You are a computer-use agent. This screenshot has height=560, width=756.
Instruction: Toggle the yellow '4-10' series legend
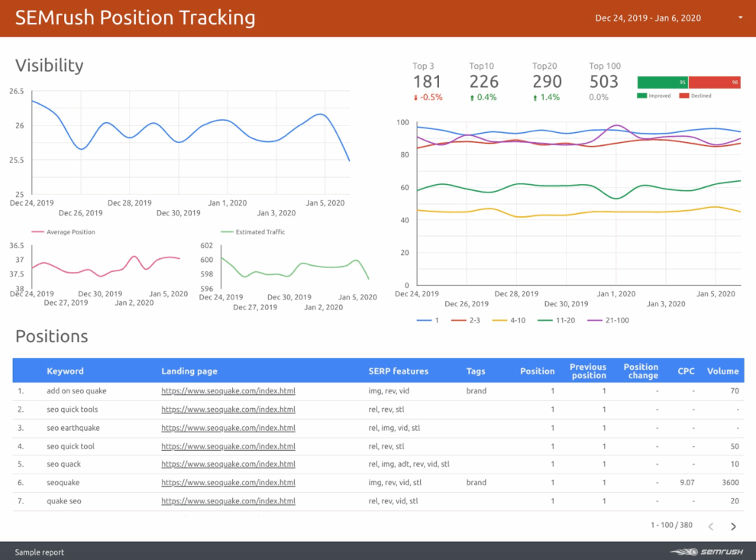pyautogui.click(x=509, y=320)
